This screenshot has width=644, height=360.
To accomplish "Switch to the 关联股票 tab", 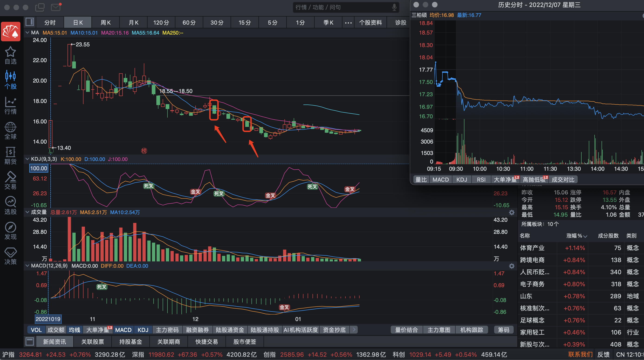I will pyautogui.click(x=93, y=342).
